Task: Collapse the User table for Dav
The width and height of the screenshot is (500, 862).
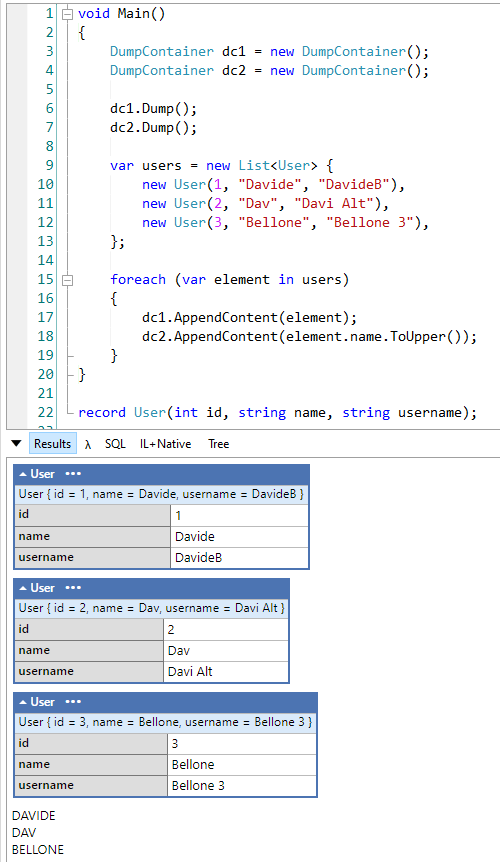Action: tap(24, 588)
